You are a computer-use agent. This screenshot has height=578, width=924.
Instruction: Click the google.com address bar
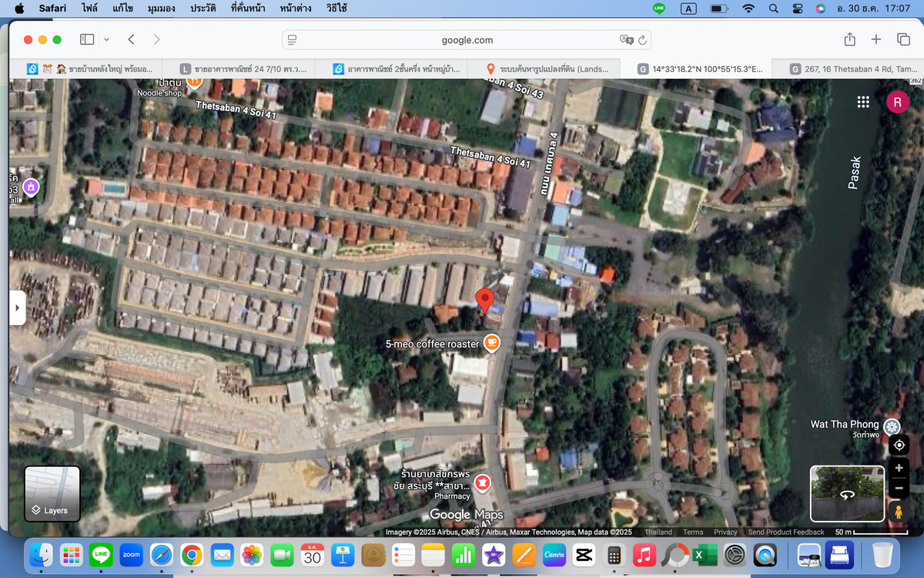[467, 40]
